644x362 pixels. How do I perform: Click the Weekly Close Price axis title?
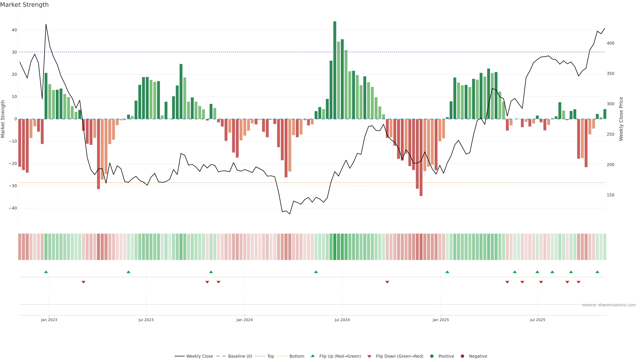point(621,119)
